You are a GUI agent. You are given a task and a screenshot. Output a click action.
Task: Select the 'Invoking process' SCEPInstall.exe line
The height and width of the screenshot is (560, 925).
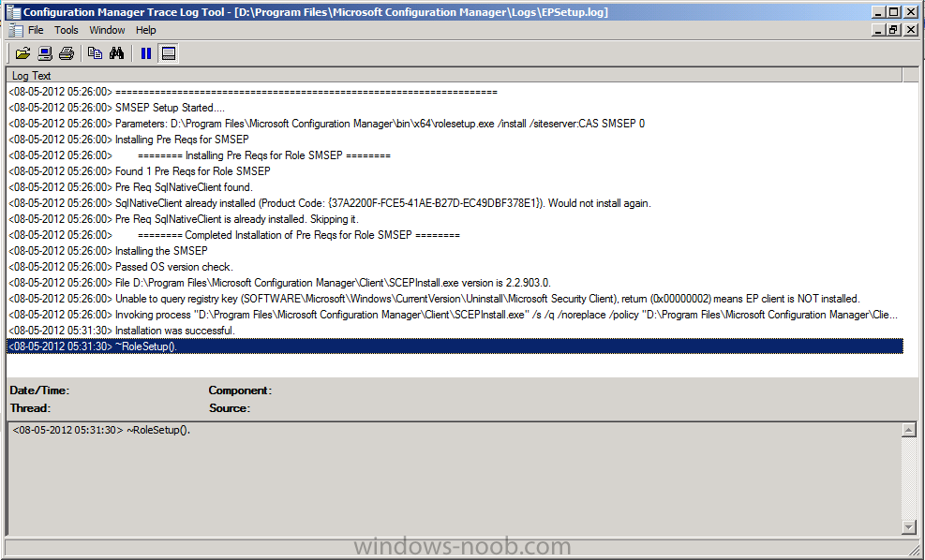[455, 315]
